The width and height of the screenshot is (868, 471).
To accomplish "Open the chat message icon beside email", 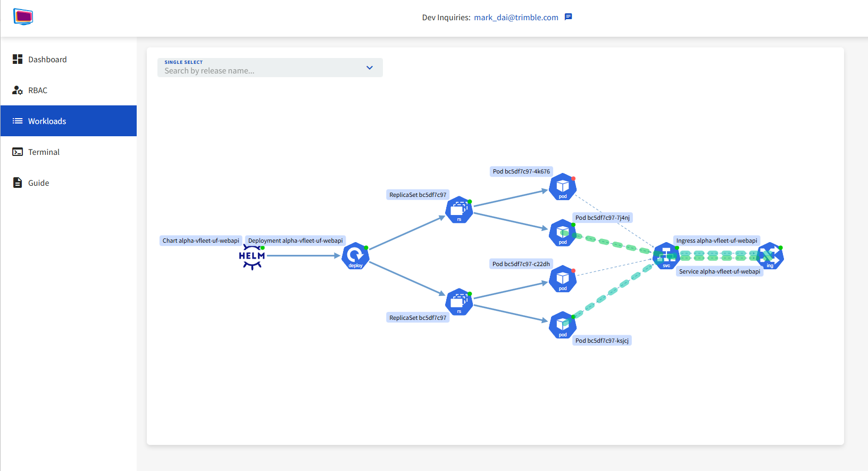I will click(x=568, y=17).
